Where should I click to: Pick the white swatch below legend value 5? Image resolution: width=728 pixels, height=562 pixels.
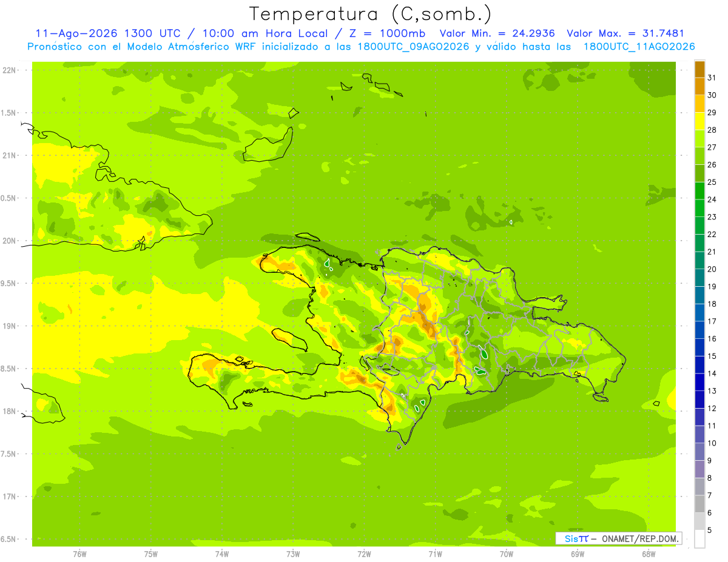coord(699,538)
